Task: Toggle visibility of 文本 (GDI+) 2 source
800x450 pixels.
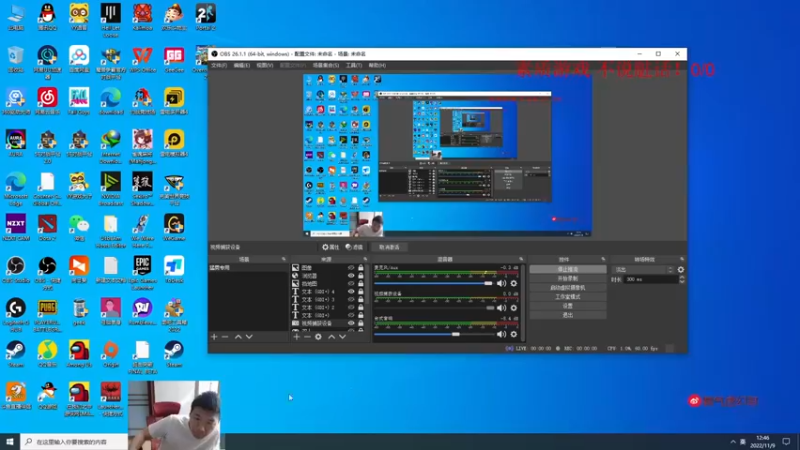Action: point(351,307)
